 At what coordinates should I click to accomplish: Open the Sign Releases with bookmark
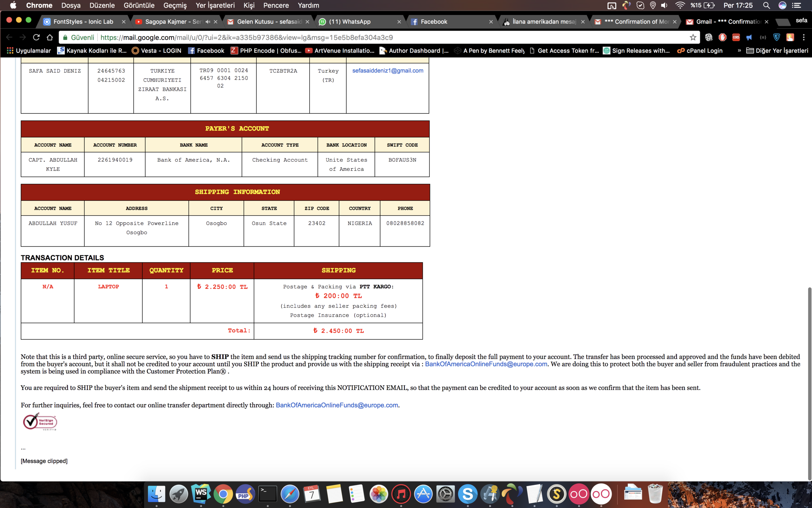point(637,50)
